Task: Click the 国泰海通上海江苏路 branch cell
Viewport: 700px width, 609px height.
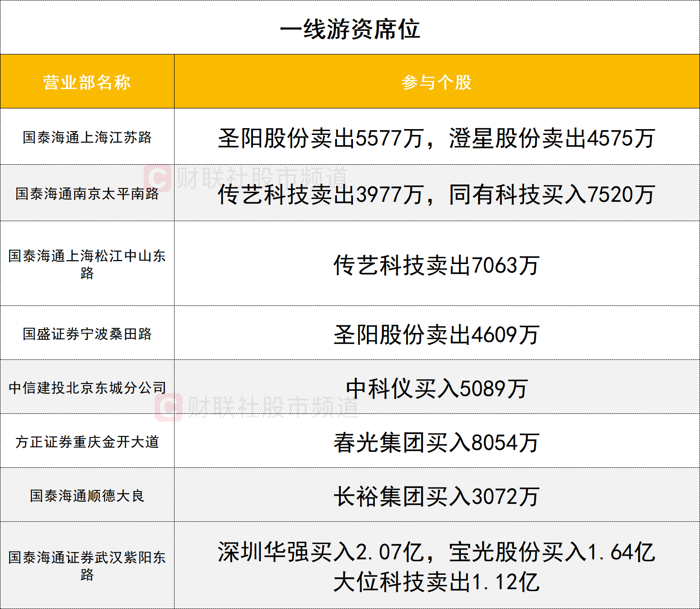Action: click(87, 137)
